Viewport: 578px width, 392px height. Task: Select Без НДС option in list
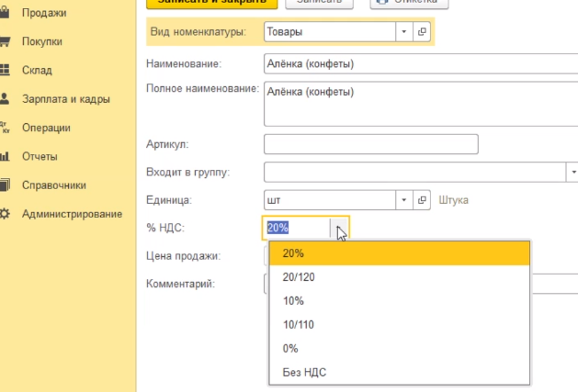(x=304, y=372)
